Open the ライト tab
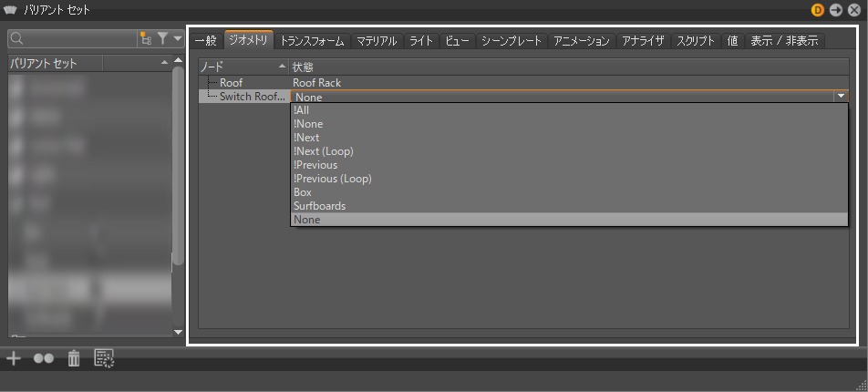This screenshot has height=392, width=868. tap(421, 40)
